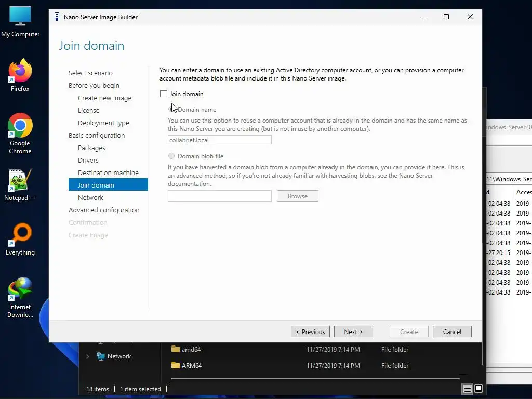Click the 27 20:15 timestamp in the background window
Image resolution: width=532 pixels, height=399 pixels.
tap(499, 253)
